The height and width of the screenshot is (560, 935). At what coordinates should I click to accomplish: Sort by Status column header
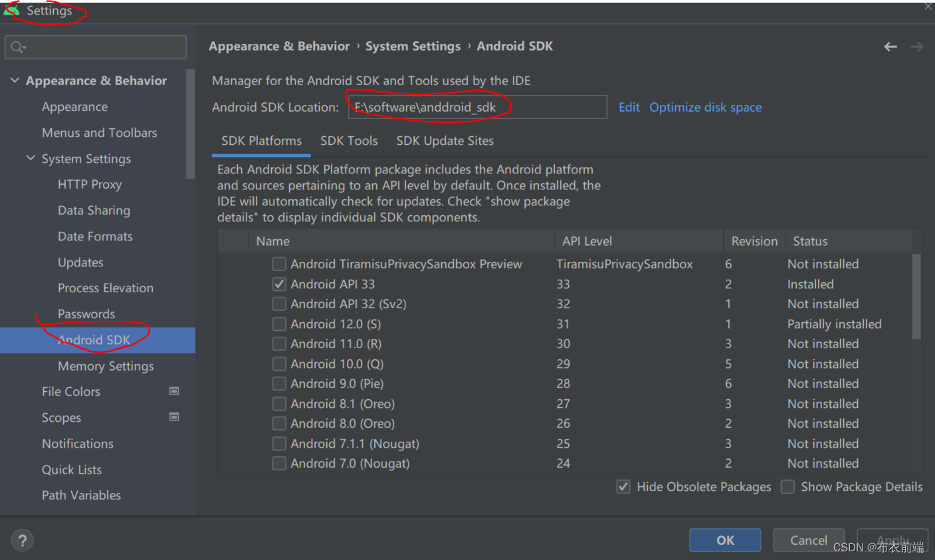coord(849,241)
